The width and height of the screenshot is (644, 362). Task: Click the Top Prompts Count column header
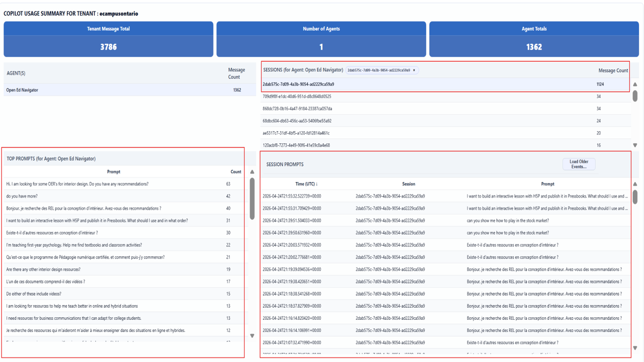point(235,172)
